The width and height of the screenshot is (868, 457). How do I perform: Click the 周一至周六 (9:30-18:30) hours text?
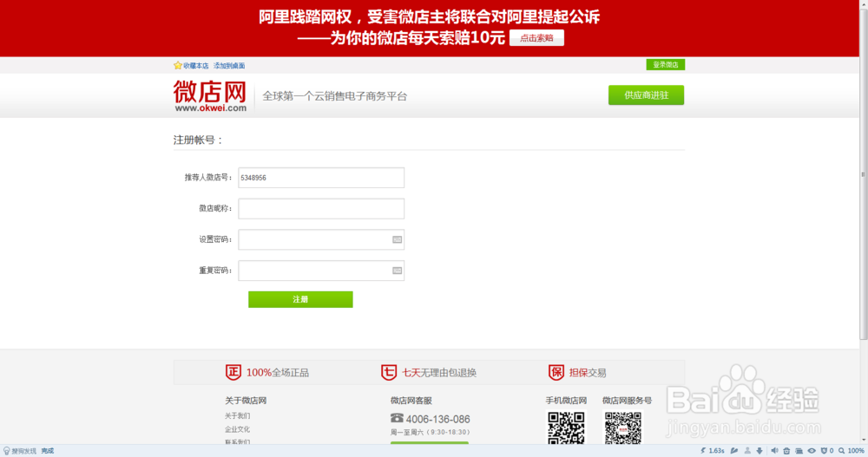(431, 432)
